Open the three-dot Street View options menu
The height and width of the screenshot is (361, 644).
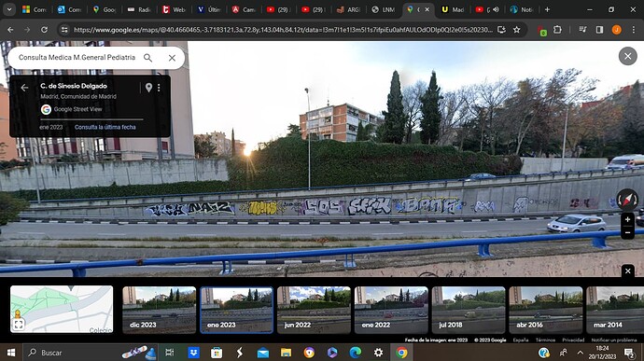pos(159,87)
